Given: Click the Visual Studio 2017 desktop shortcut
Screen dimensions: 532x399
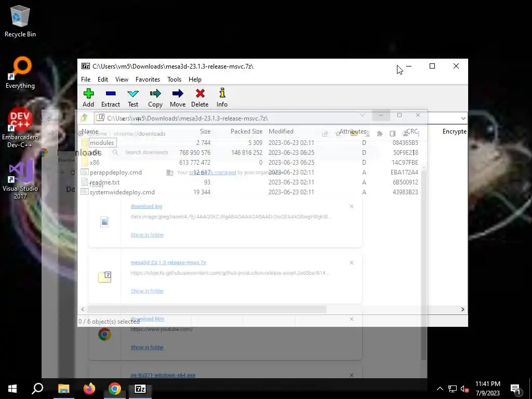Looking at the screenshot, I should pos(20,179).
